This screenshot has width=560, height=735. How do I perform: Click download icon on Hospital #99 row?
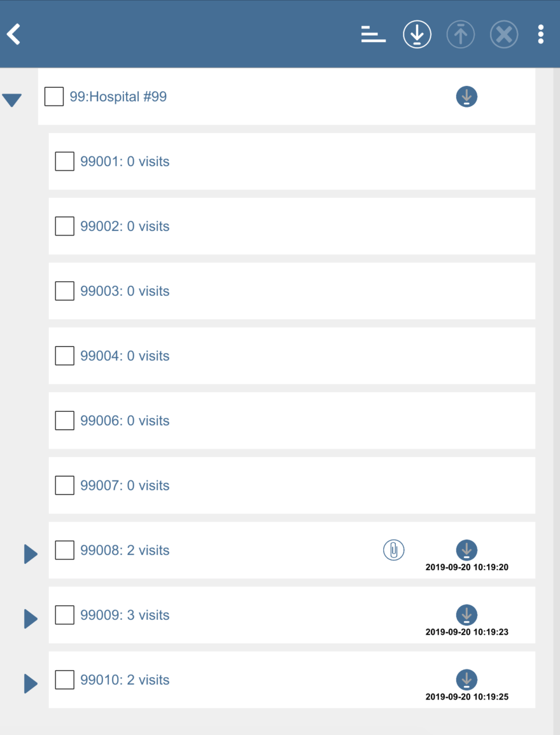(x=466, y=97)
